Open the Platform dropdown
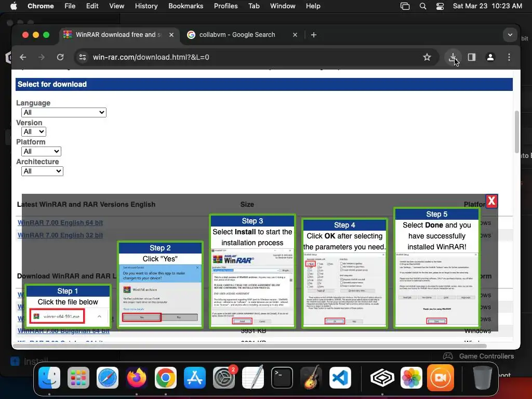532x399 pixels. [x=41, y=151]
